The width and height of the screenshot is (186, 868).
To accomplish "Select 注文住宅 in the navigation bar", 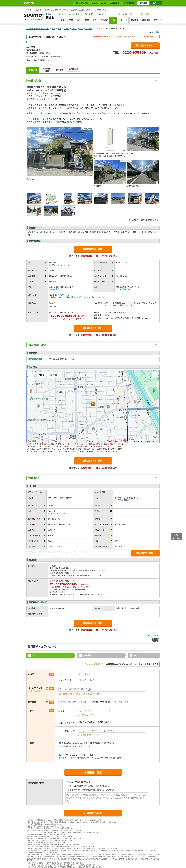I will 104,20.
